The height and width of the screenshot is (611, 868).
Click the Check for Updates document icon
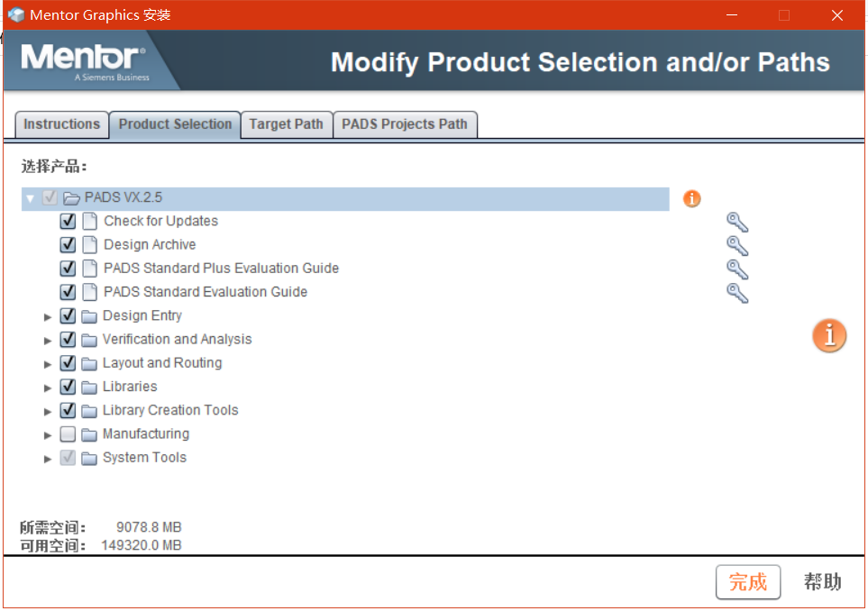point(89,221)
